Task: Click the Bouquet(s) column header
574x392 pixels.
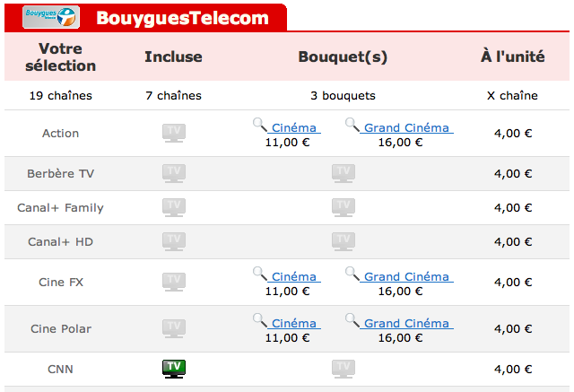Action: coord(343,57)
